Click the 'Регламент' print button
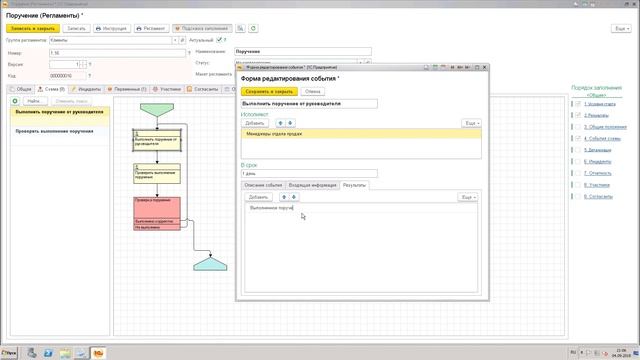Image resolution: width=640 pixels, height=360 pixels. [151, 29]
